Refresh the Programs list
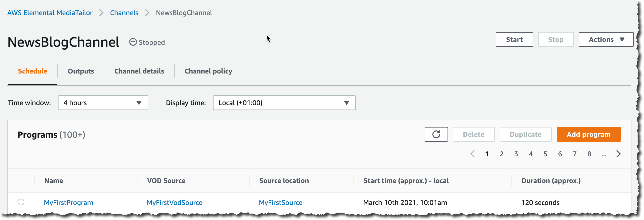Viewport: 644px width, 220px height. 436,134
